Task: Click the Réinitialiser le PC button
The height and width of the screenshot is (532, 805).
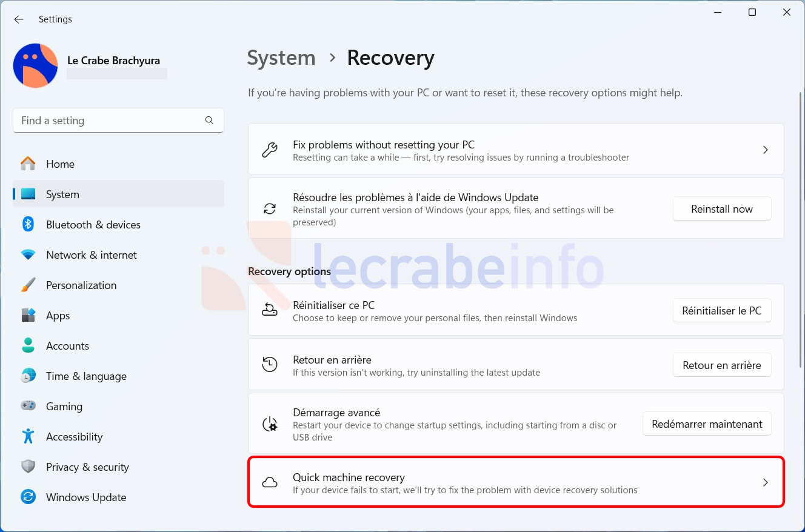Action: pyautogui.click(x=722, y=310)
